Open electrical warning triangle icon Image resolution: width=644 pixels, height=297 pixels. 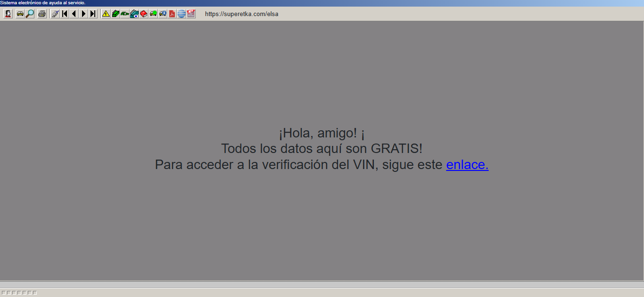point(106,14)
